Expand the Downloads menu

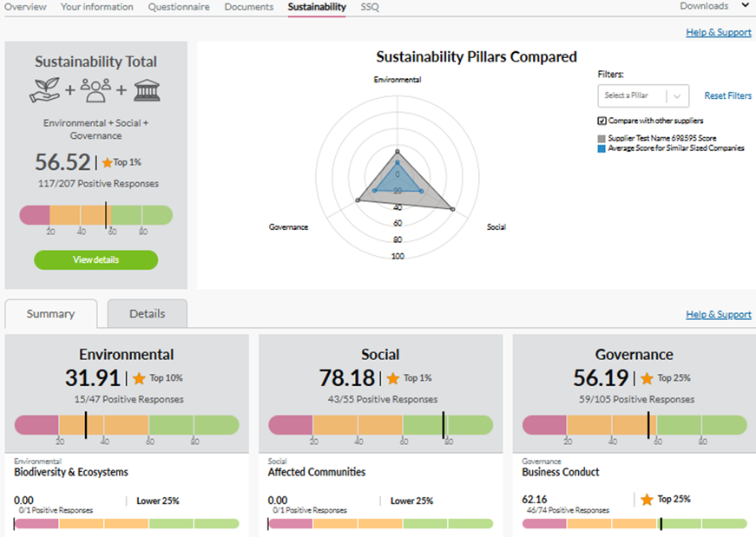coord(713,7)
